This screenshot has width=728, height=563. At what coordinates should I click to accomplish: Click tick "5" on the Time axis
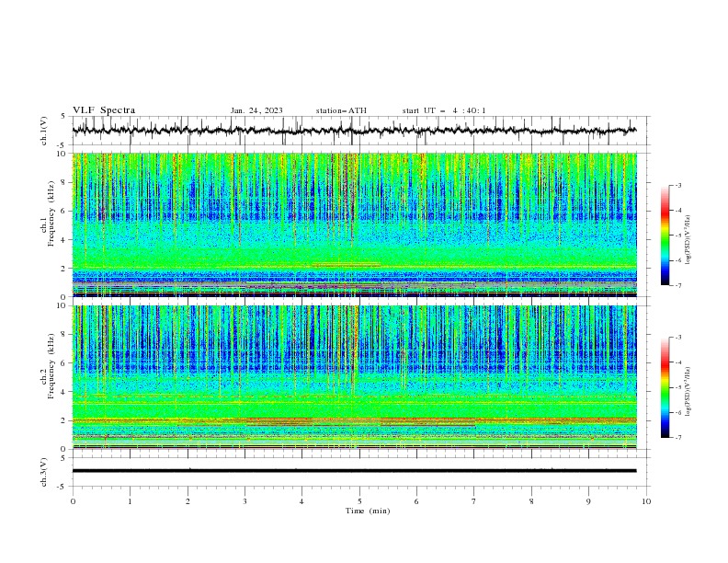point(359,501)
